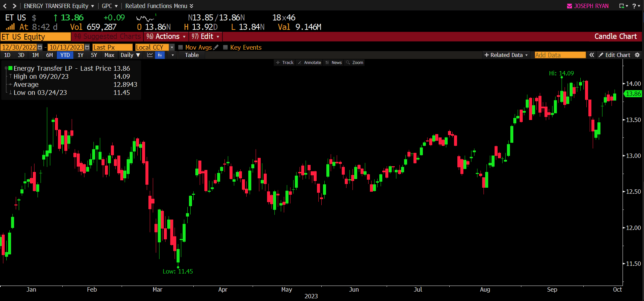The height and width of the screenshot is (301, 644).
Task: Click the Edit Chart button
Action: (614, 55)
